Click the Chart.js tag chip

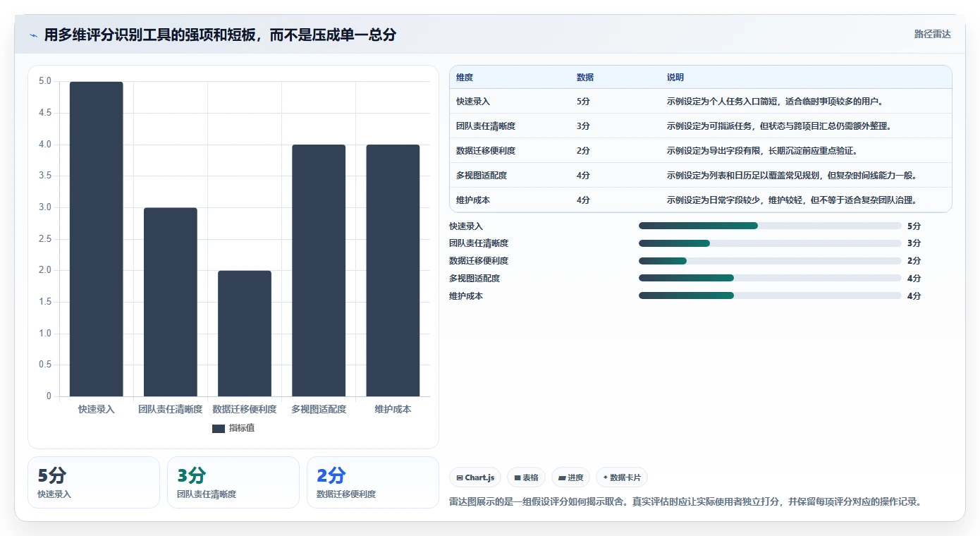475,477
